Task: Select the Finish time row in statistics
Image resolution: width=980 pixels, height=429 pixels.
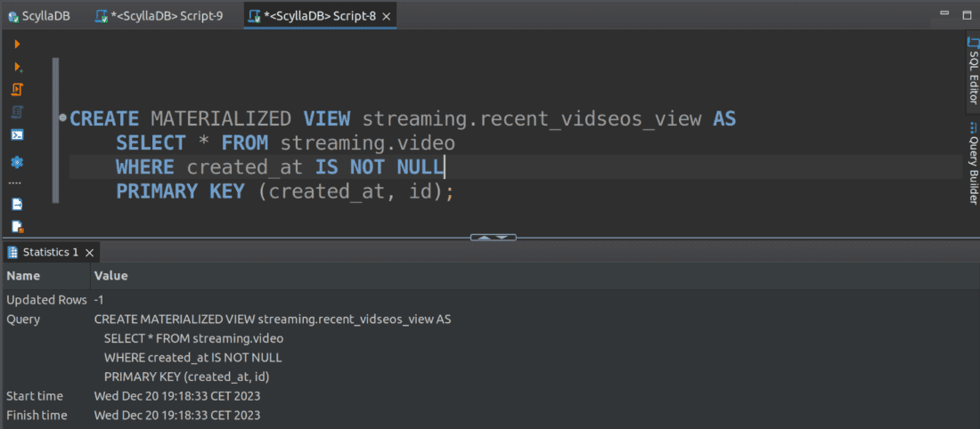Action: click(x=37, y=415)
